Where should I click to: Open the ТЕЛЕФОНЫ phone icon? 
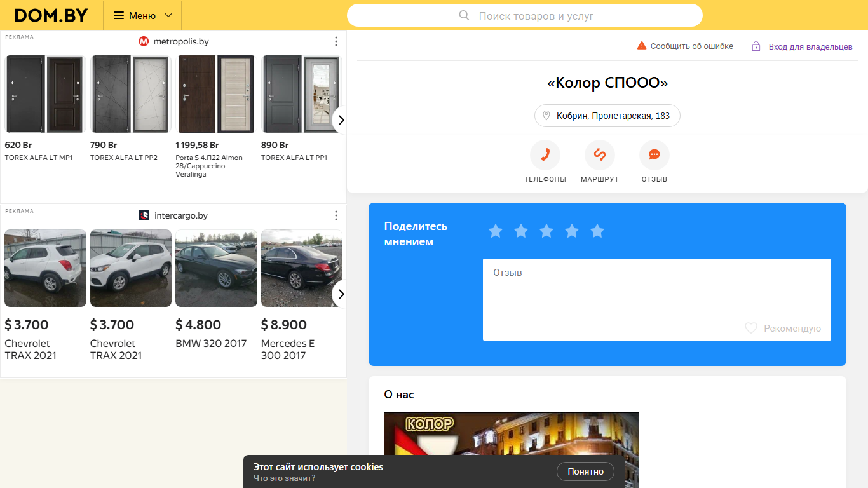pos(545,155)
